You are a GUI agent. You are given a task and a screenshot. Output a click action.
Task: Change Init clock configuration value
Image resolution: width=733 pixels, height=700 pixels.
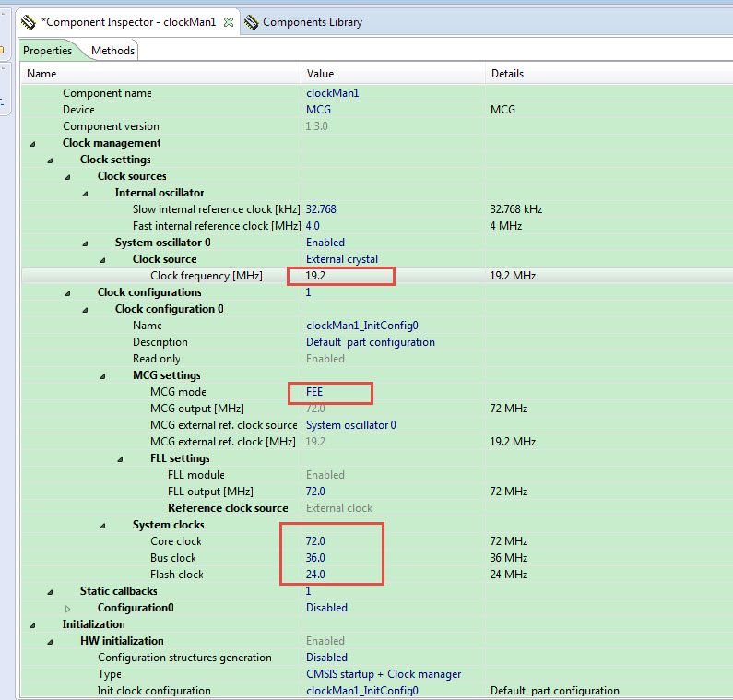(362, 691)
